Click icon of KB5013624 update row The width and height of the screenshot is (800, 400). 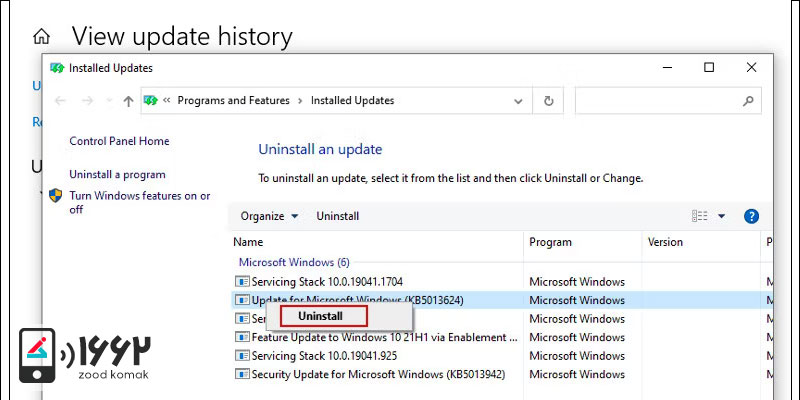tap(242, 300)
